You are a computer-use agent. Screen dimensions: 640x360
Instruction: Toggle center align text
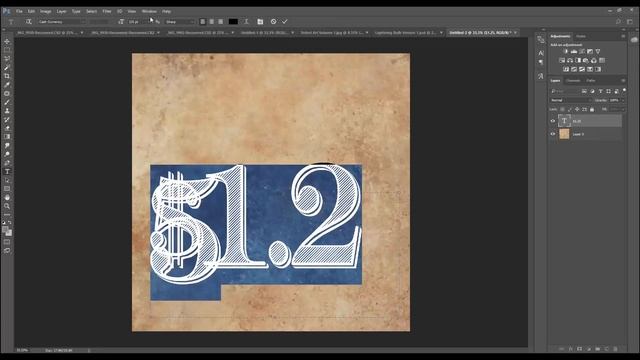[211, 22]
